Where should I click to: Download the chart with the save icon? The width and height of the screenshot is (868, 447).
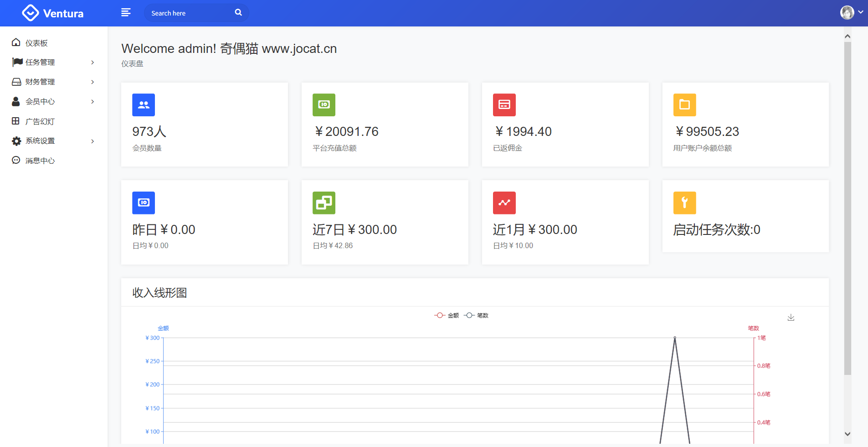[x=791, y=317]
